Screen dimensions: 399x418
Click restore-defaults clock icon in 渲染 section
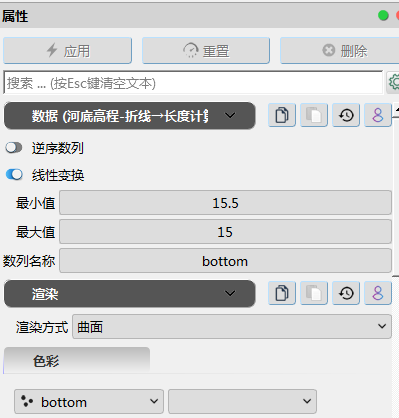pos(346,293)
